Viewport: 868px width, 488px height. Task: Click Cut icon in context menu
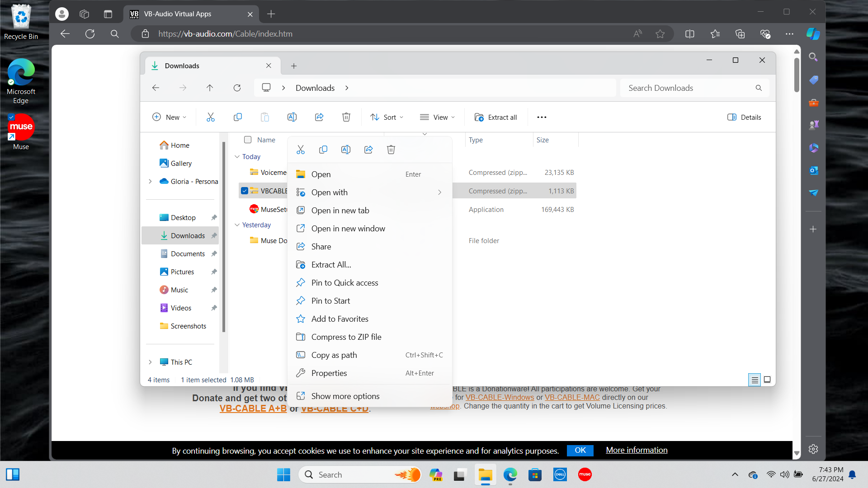pyautogui.click(x=301, y=150)
